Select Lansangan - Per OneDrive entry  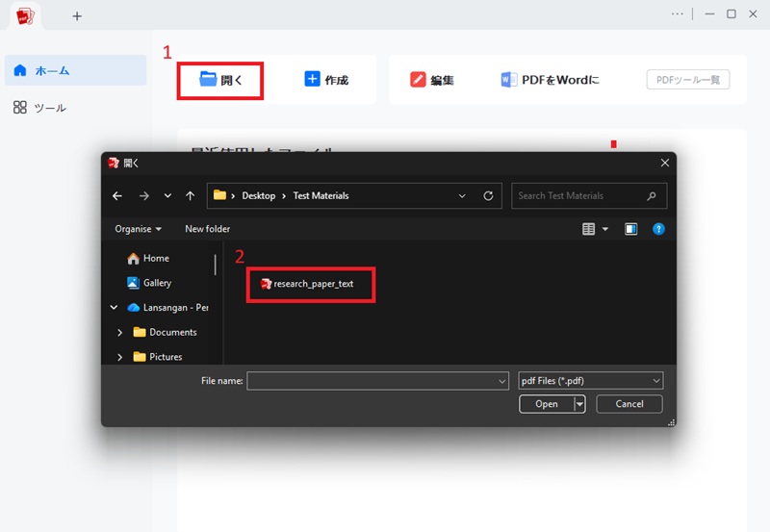[x=167, y=308]
